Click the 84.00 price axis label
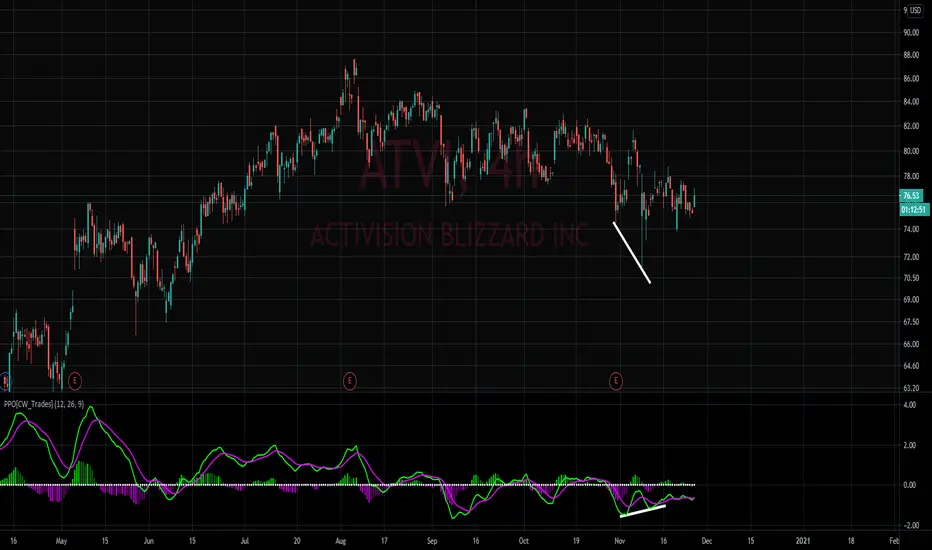 tap(911, 102)
